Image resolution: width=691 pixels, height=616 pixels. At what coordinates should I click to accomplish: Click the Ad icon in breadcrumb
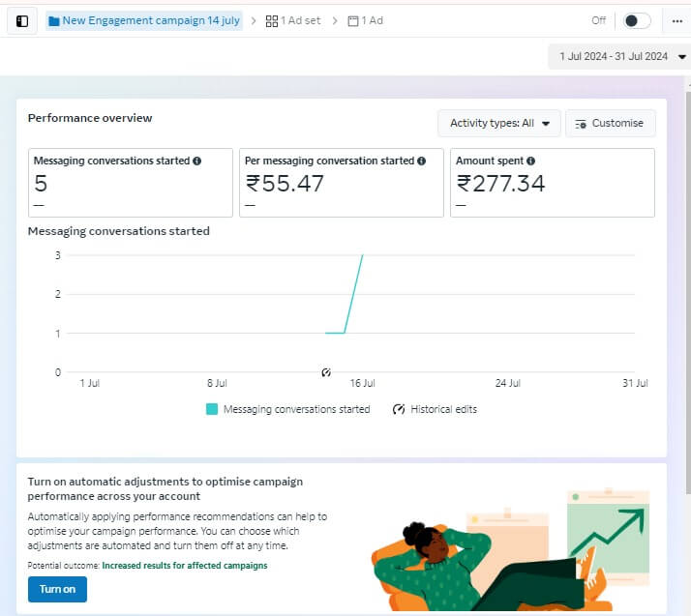tap(353, 20)
